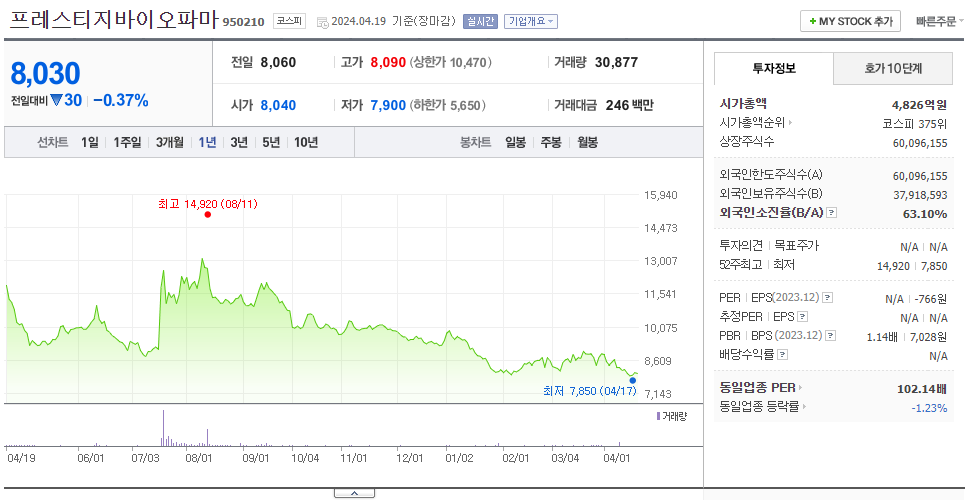Click the -0.37% change value
968x500 pixels.
coord(121,101)
